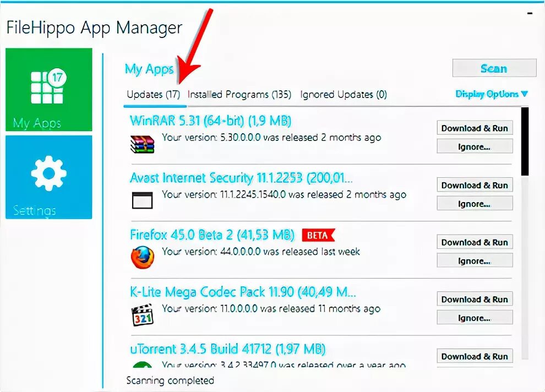Download & Run the WinRAR 5.31 update

pyautogui.click(x=475, y=128)
